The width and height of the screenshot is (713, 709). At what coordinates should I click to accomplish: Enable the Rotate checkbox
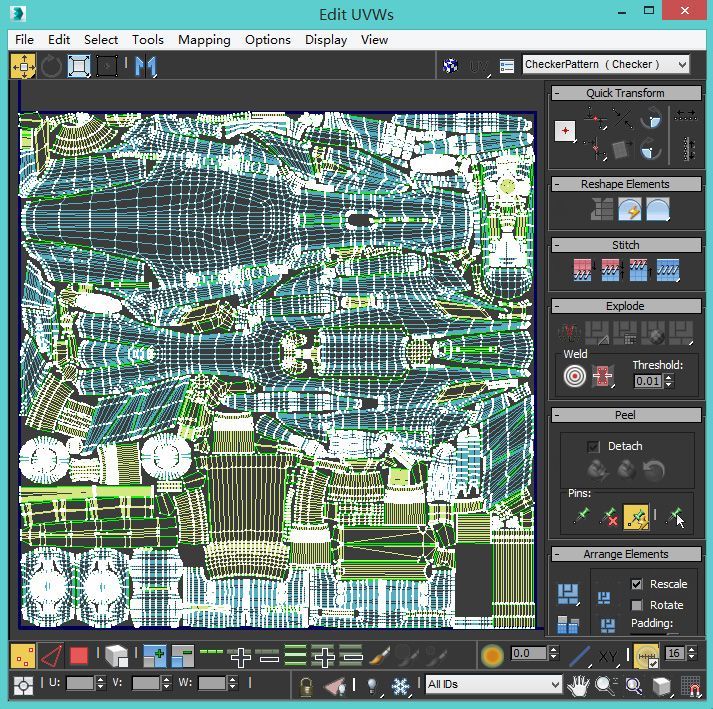(x=637, y=605)
